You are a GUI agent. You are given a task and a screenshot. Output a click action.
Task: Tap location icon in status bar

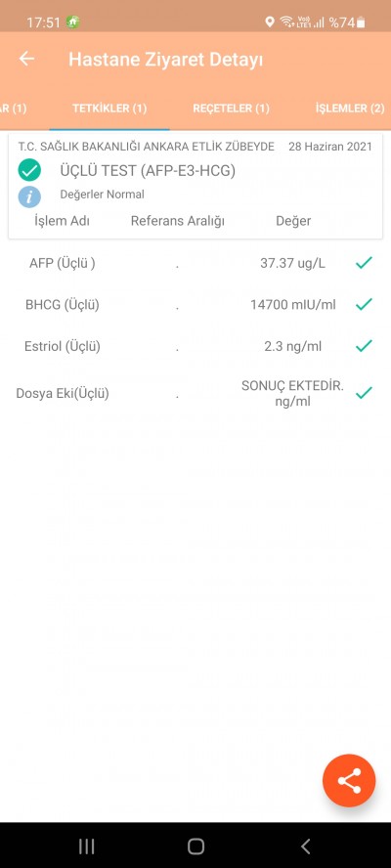tap(270, 22)
